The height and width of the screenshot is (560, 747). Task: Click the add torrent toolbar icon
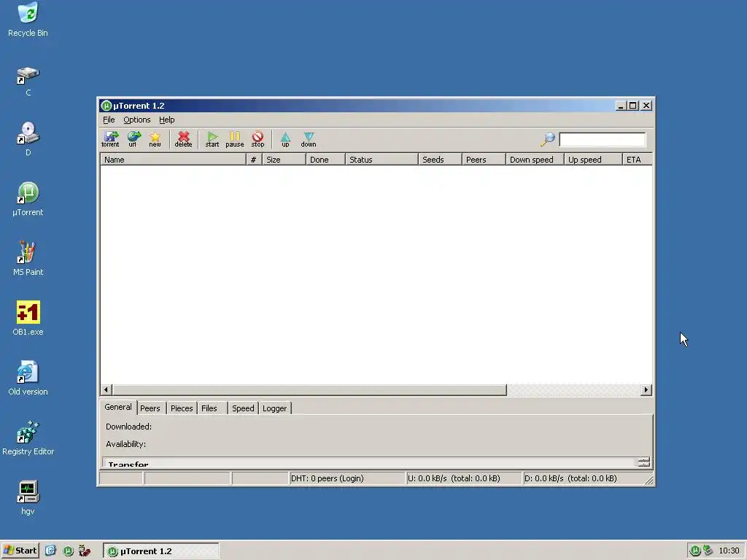point(111,139)
